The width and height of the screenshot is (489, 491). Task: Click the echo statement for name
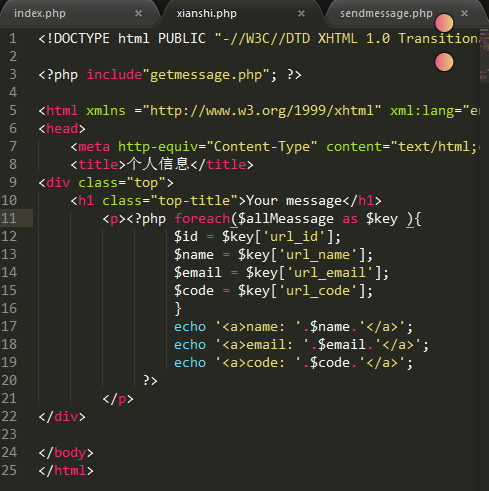click(293, 327)
